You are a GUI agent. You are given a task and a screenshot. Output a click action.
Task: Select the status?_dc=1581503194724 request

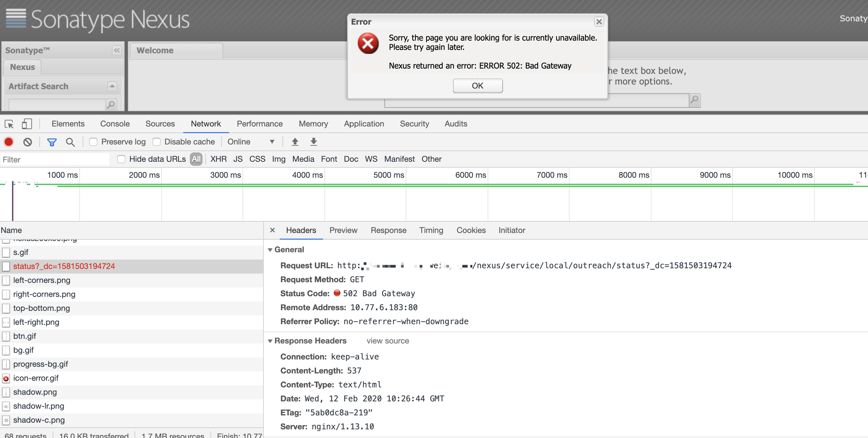pos(132,266)
